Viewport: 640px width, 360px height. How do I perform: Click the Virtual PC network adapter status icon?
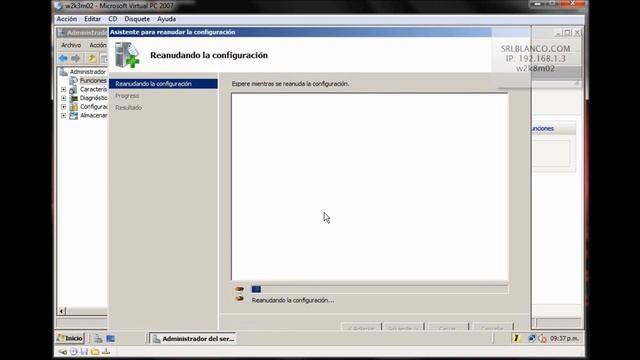pos(106,351)
